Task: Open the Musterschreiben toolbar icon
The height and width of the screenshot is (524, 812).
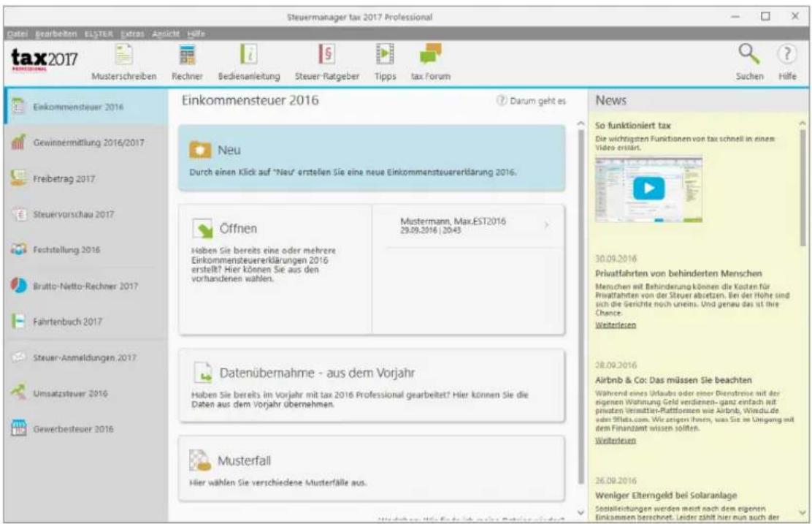Action: (x=123, y=54)
